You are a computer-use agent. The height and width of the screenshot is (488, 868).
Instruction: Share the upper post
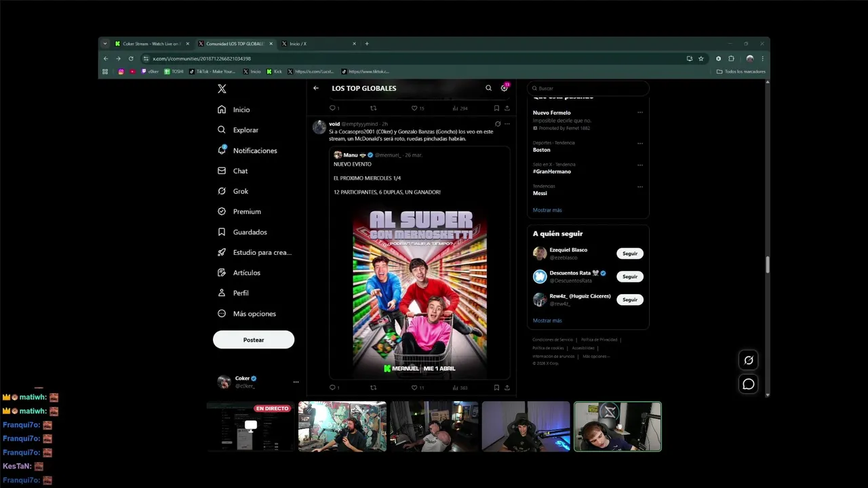(x=507, y=108)
